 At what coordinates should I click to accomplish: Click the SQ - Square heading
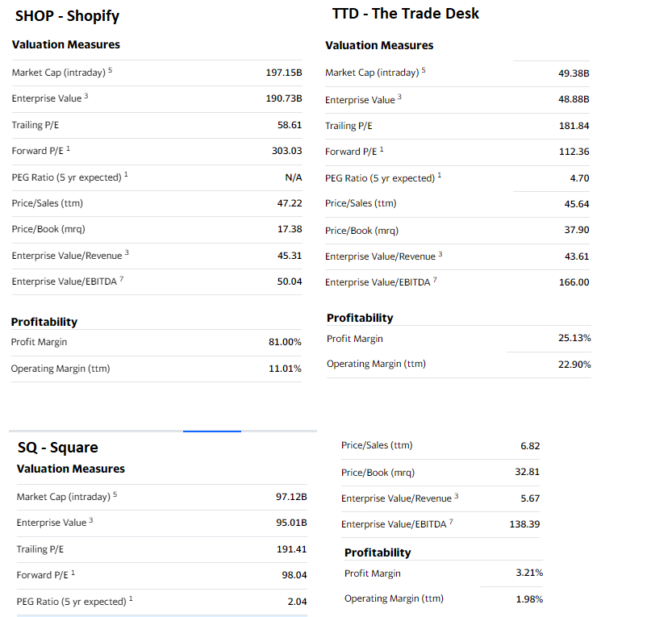pos(57,447)
